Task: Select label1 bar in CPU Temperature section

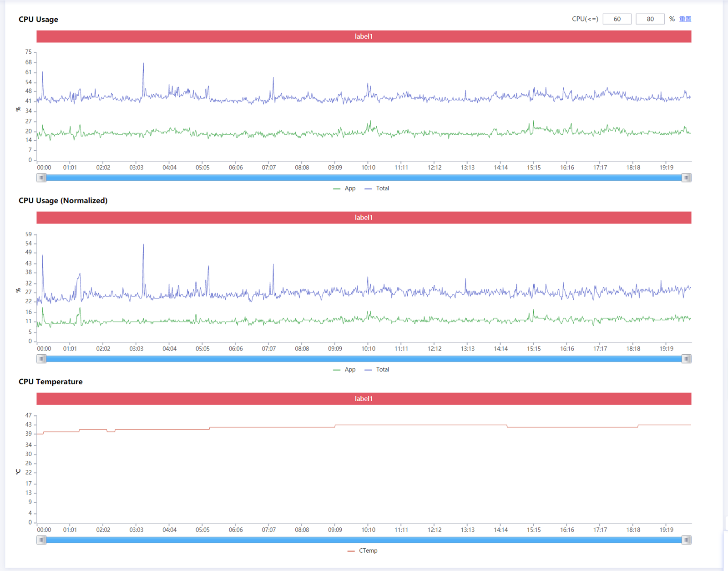Action: (364, 399)
